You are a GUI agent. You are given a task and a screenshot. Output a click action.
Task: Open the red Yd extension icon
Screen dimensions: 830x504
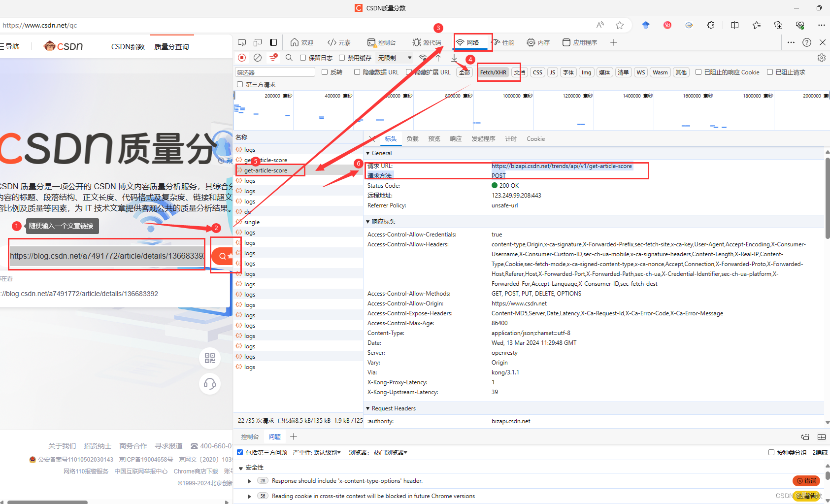click(667, 25)
